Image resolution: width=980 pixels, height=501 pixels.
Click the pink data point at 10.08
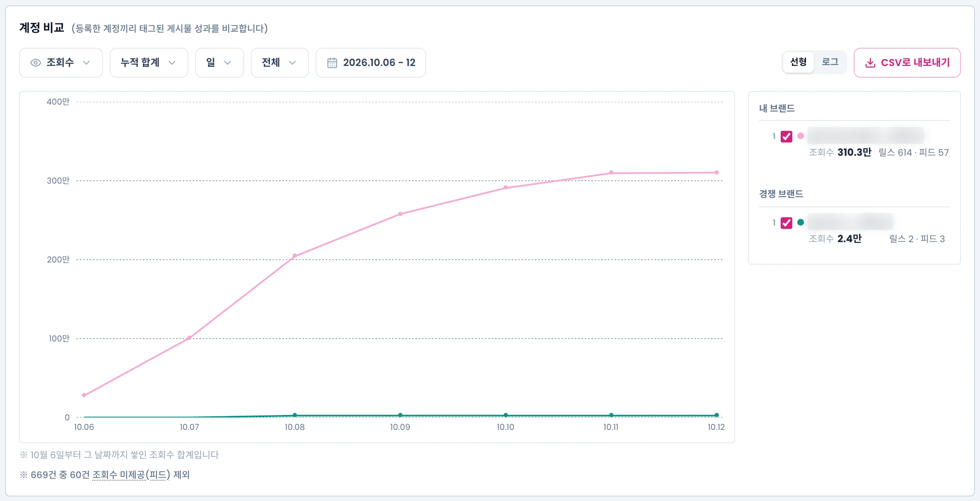295,256
